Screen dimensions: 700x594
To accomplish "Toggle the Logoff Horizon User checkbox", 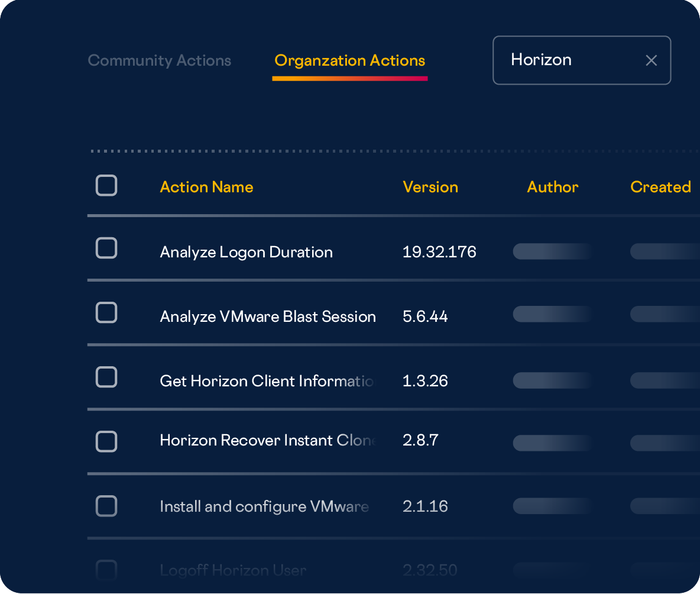I will point(106,570).
